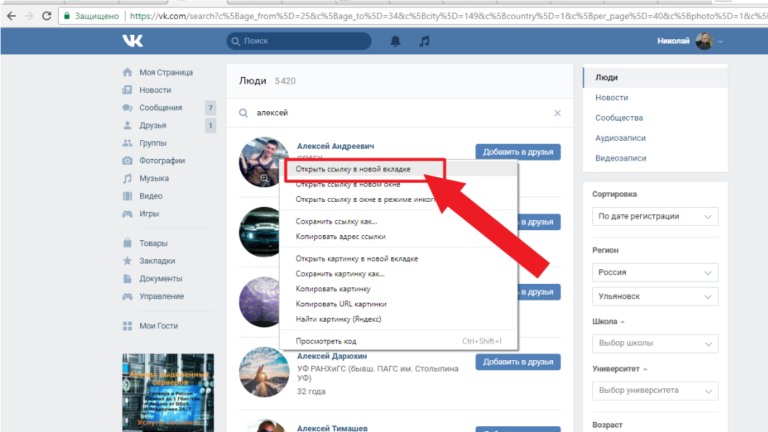Viewport: 768px width, 432px height.
Task: Open Алексей Тимашев profile link
Action: pos(332,428)
